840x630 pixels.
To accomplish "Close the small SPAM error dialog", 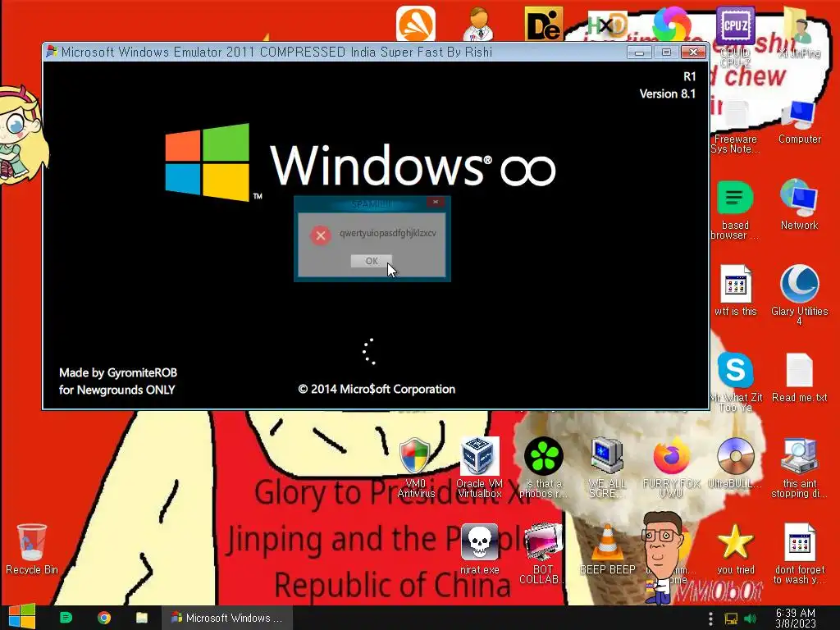I will click(x=436, y=202).
